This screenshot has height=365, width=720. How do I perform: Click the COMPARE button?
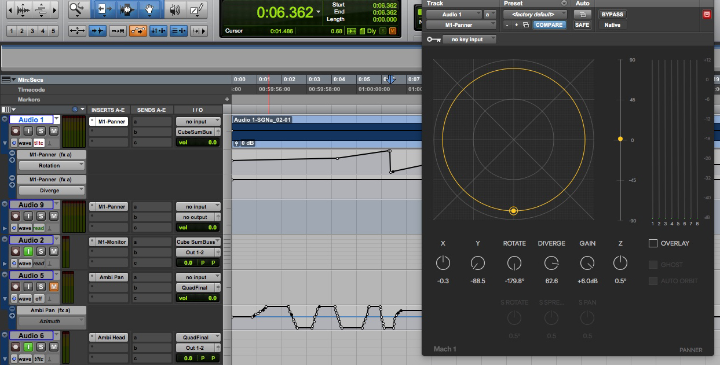(549, 25)
